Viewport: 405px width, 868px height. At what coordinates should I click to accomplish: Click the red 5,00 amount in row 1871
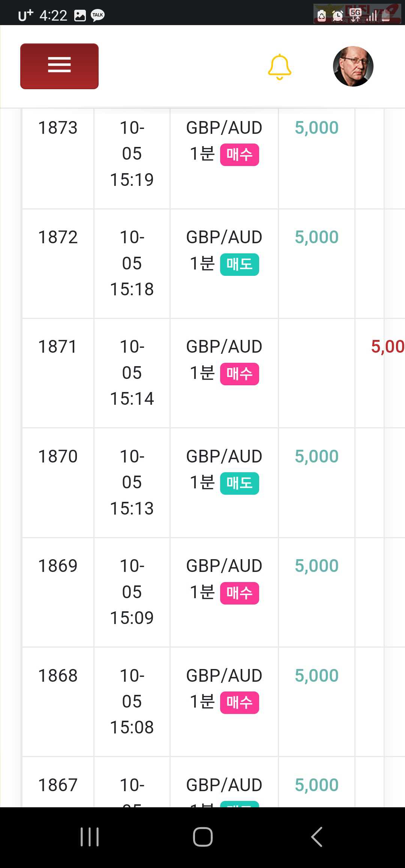(x=388, y=347)
